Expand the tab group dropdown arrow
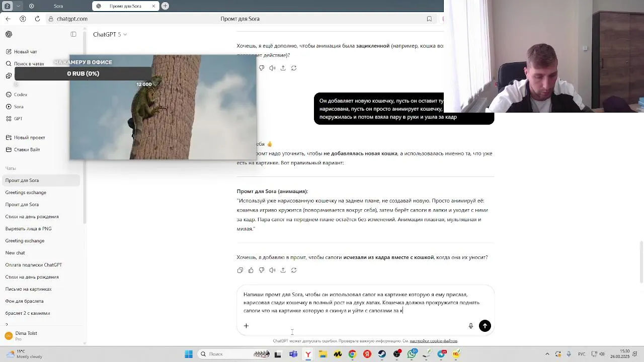This screenshot has width=644, height=362. (x=19, y=6)
